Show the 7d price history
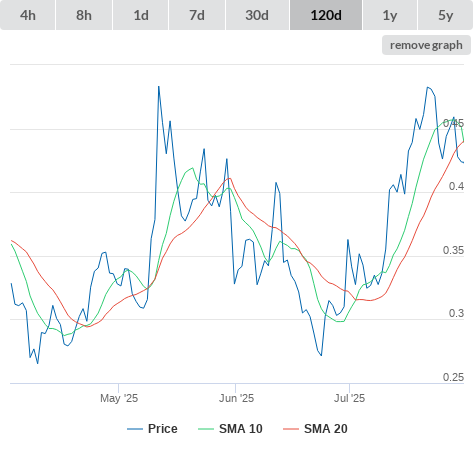 [197, 15]
